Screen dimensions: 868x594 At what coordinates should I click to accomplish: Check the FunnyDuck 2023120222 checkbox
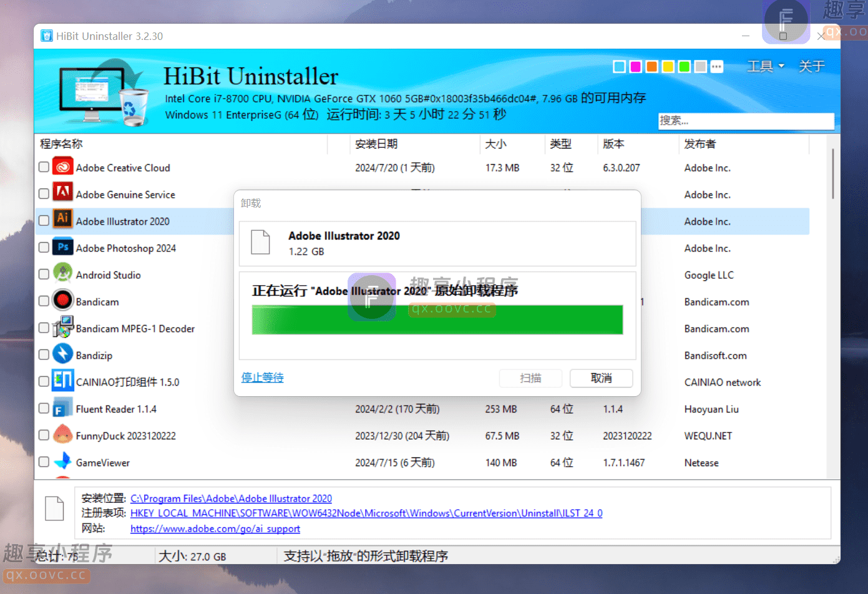click(44, 435)
